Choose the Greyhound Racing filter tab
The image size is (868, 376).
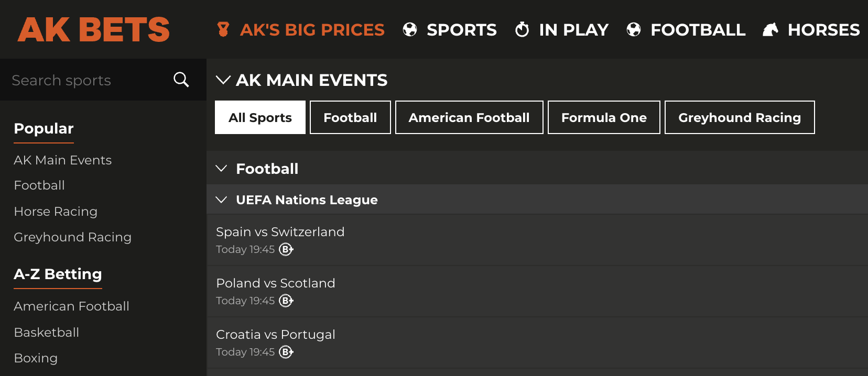[x=740, y=117]
